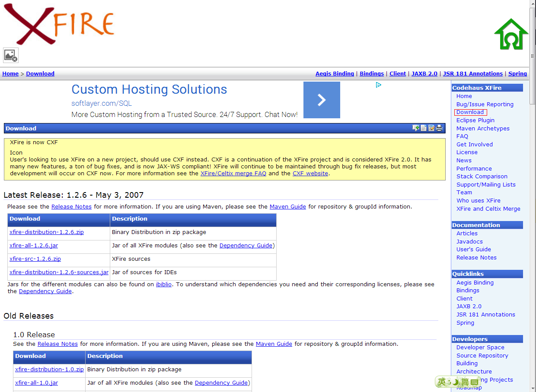Open Javadocs under Documentation

pyautogui.click(x=469, y=242)
